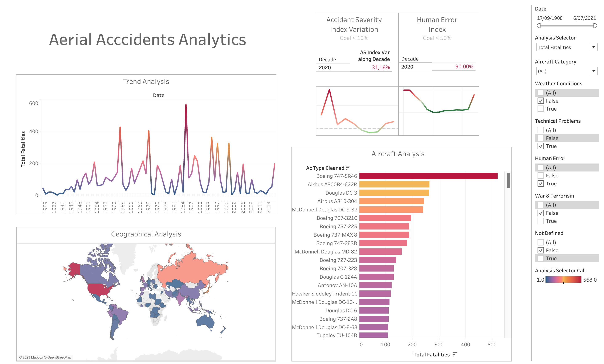This screenshot has height=364, width=604.
Task: Check War & Terrorism (All) checkbox
Action: click(x=540, y=205)
